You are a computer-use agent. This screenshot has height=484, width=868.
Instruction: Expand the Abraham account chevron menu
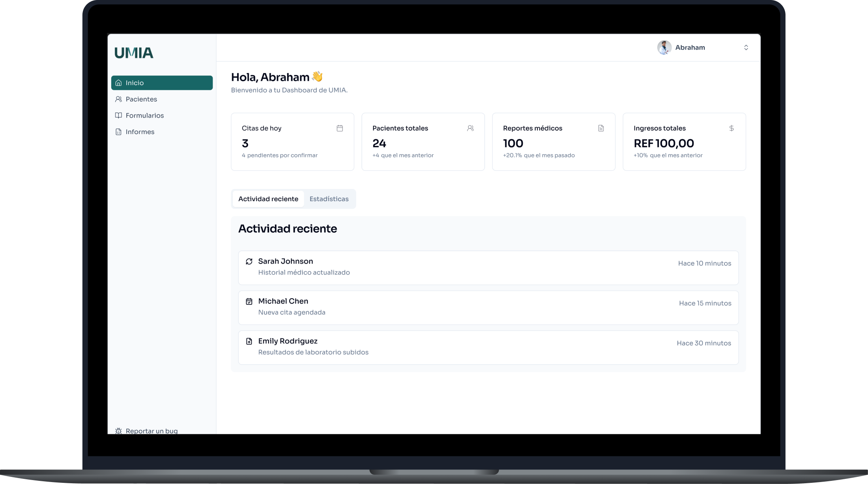[746, 47]
